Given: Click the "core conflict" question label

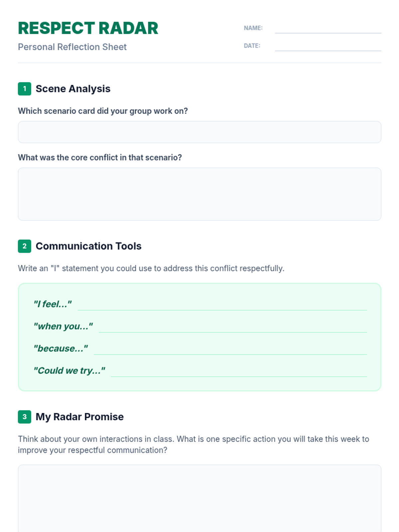Looking at the screenshot, I should click(x=100, y=158).
